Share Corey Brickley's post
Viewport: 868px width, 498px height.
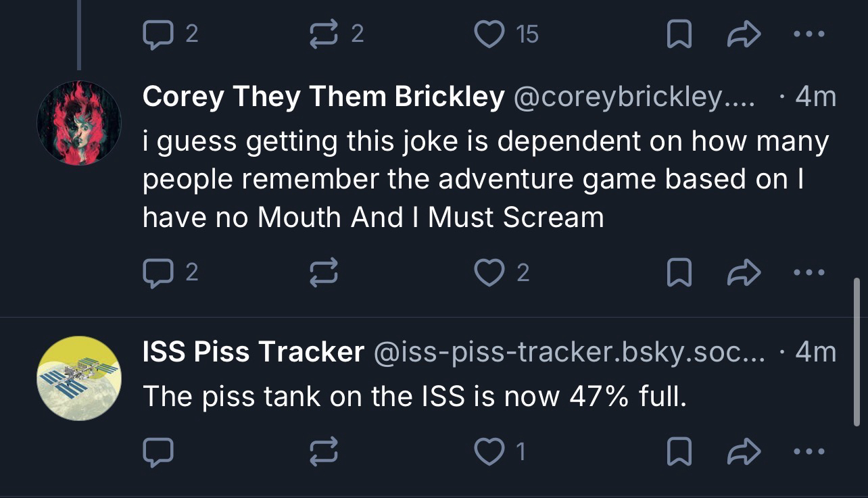pos(744,272)
